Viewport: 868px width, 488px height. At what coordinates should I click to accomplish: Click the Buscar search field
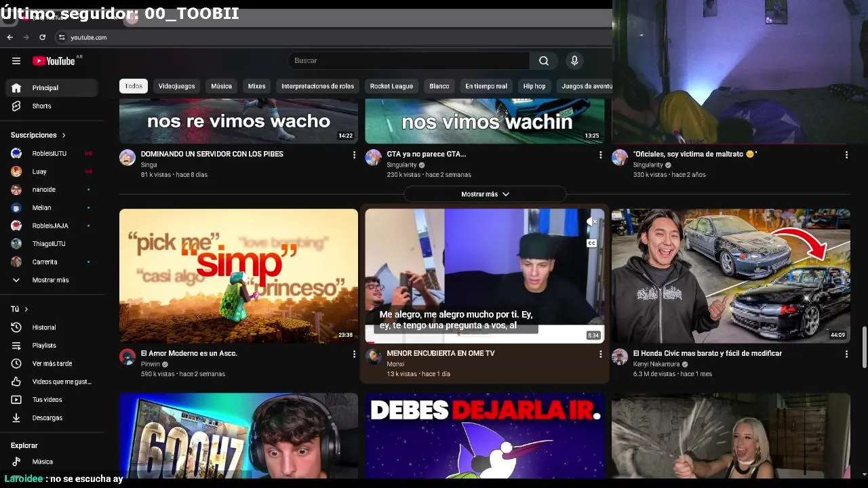click(x=409, y=61)
